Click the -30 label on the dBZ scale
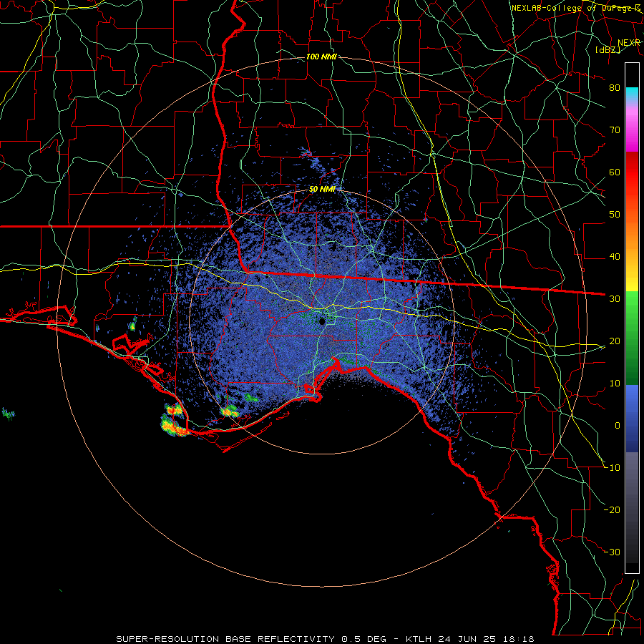Image resolution: width=644 pixels, height=644 pixels. (x=612, y=552)
